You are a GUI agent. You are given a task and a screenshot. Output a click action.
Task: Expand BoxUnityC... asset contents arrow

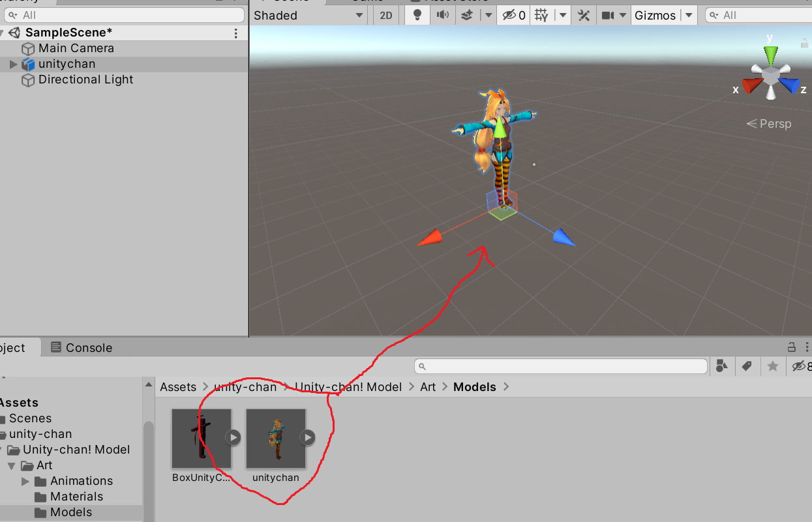pyautogui.click(x=233, y=437)
